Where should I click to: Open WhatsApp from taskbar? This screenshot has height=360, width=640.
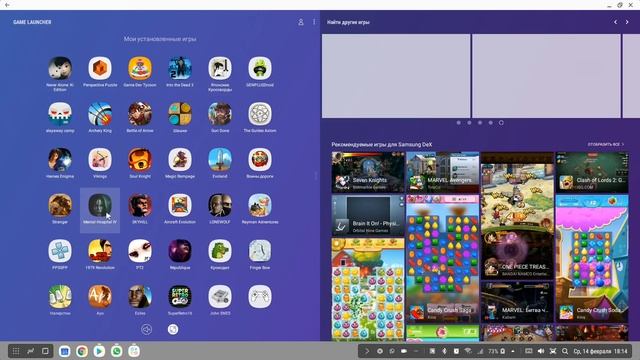tap(117, 351)
